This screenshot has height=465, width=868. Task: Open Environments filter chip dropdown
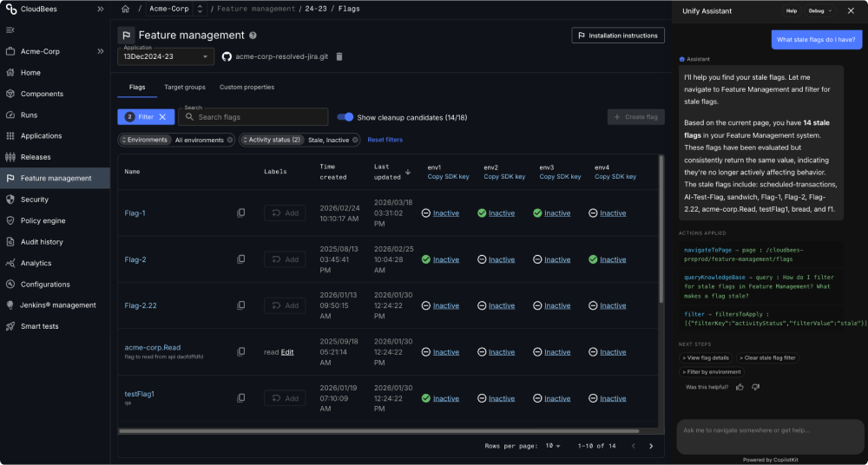click(x=144, y=140)
